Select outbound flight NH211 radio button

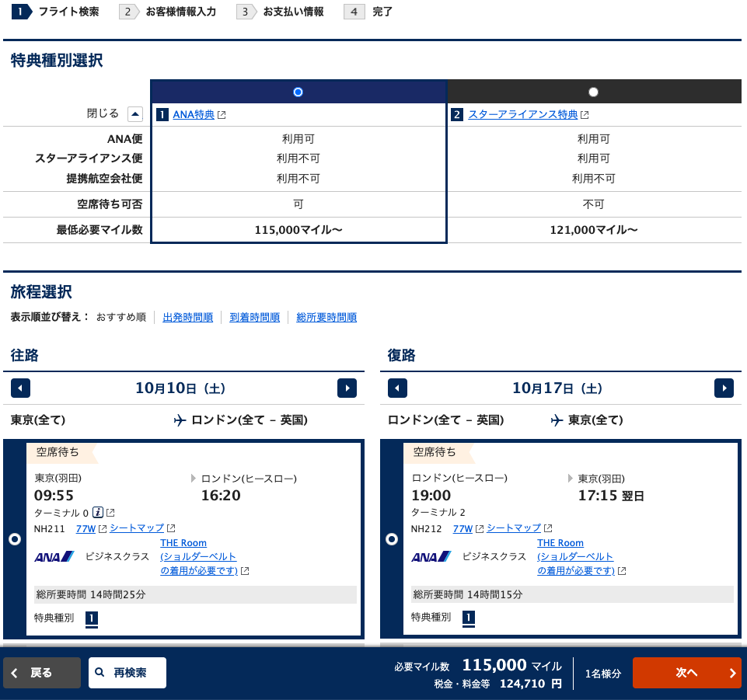tap(14, 539)
